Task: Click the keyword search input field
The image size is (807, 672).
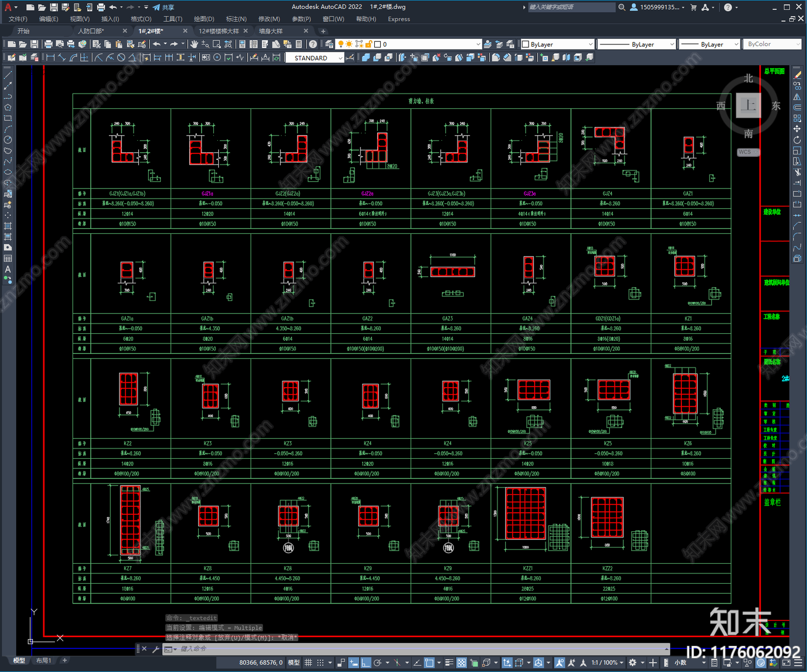Action: coord(571,7)
